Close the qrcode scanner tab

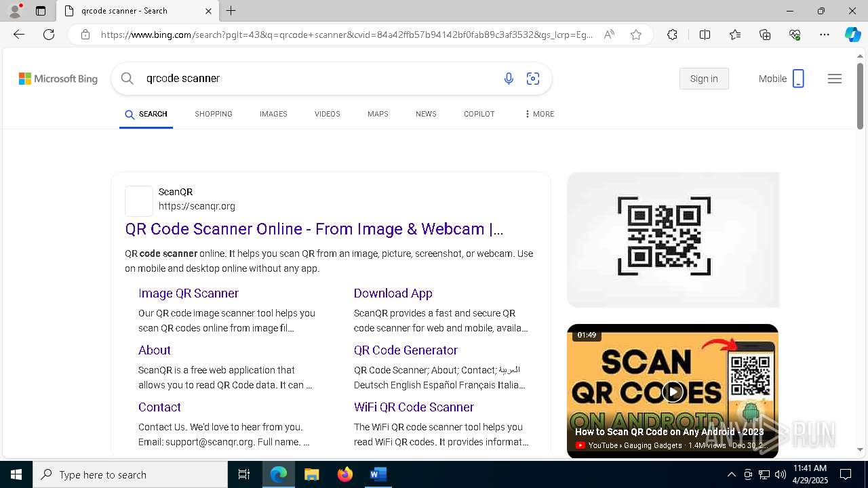(208, 11)
